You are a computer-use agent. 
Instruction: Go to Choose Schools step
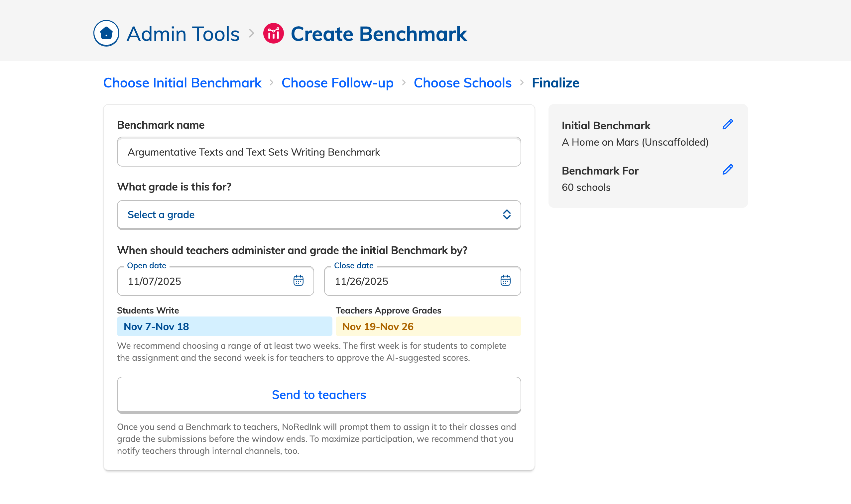[462, 83]
